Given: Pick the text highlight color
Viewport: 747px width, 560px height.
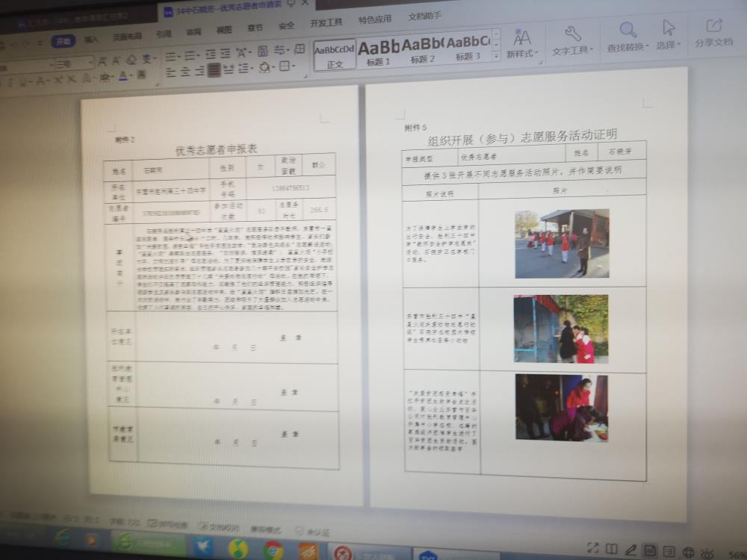Looking at the screenshot, I should pyautogui.click(x=106, y=77).
